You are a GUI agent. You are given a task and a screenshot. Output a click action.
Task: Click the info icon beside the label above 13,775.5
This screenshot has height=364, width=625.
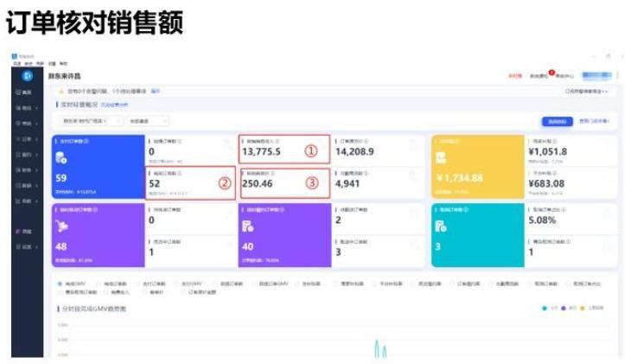point(277,142)
